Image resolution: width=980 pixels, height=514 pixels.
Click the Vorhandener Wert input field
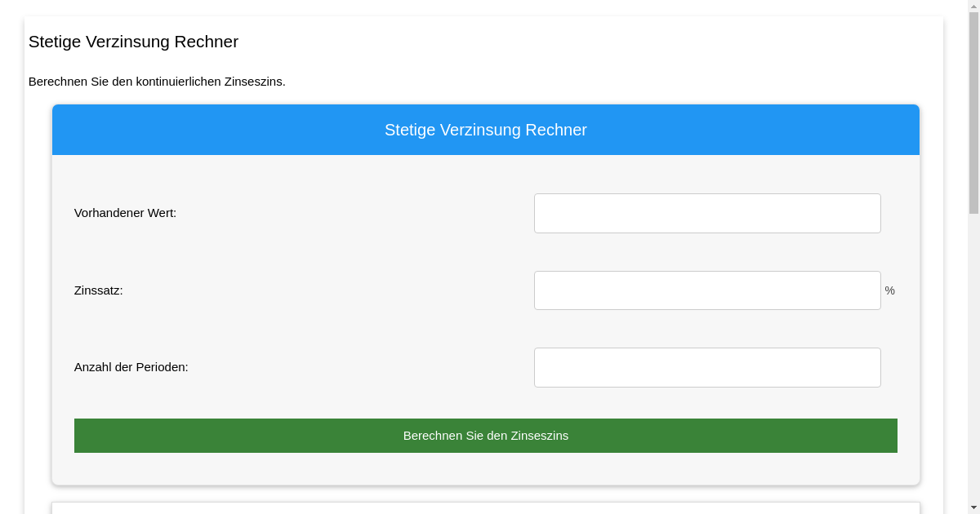pyautogui.click(x=707, y=213)
